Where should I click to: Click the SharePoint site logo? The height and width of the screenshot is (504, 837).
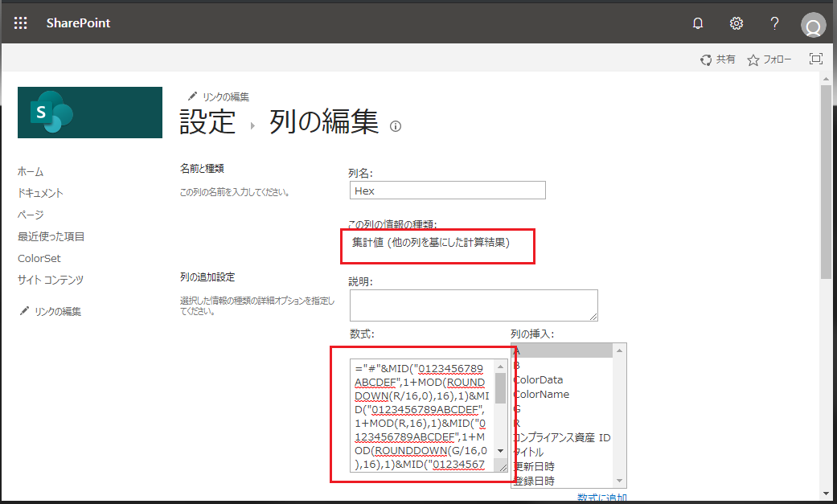click(90, 113)
